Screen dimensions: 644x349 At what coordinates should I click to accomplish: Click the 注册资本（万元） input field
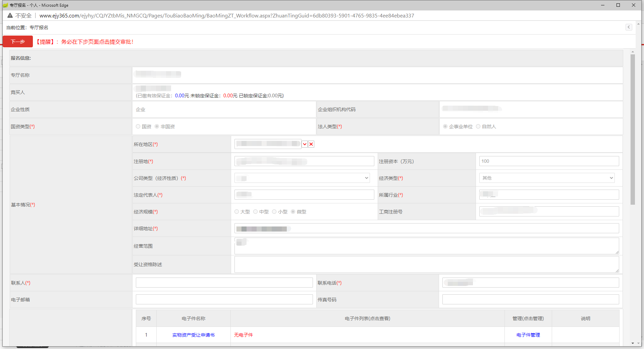(549, 161)
